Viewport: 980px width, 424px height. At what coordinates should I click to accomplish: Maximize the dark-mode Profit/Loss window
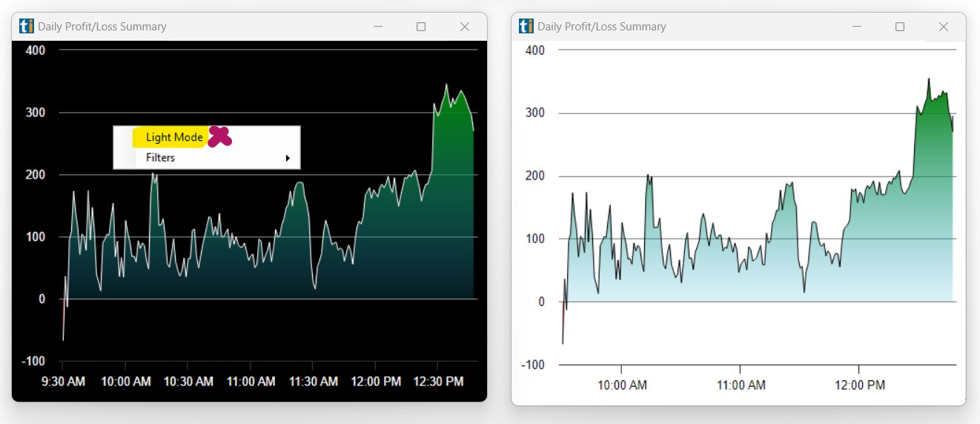[x=421, y=27]
